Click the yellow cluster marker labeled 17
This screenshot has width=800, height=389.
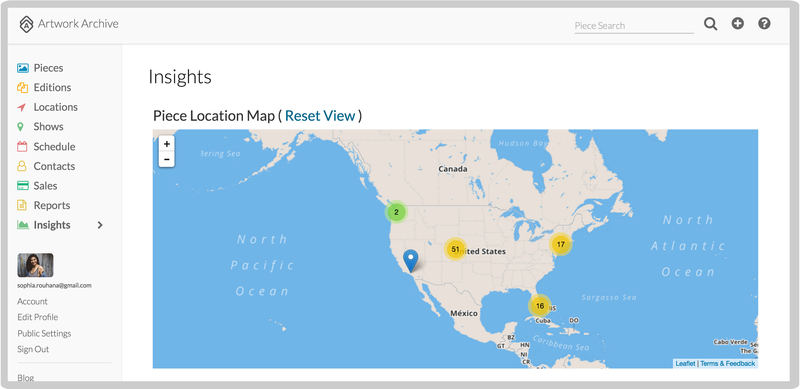coord(560,245)
